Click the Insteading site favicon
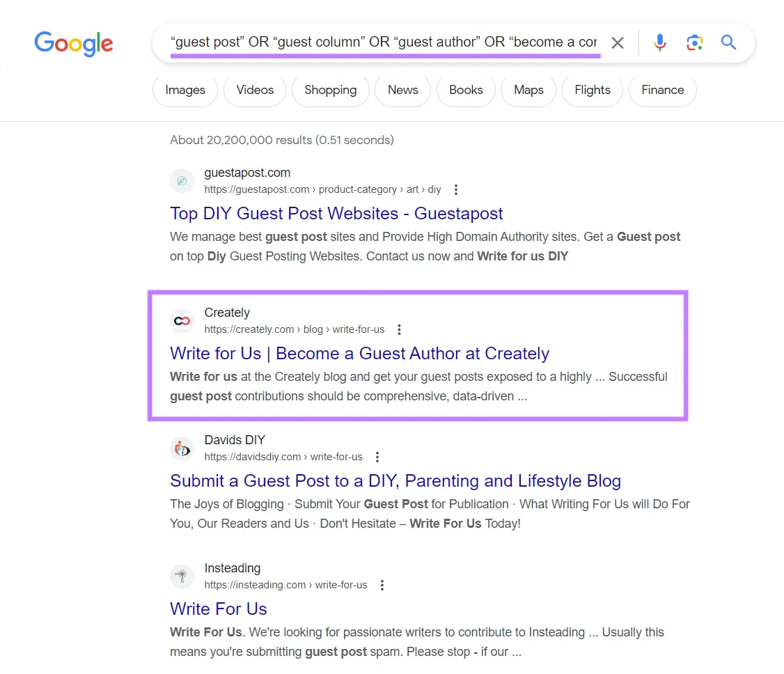Screen dimensions: 784x674 tap(182, 576)
